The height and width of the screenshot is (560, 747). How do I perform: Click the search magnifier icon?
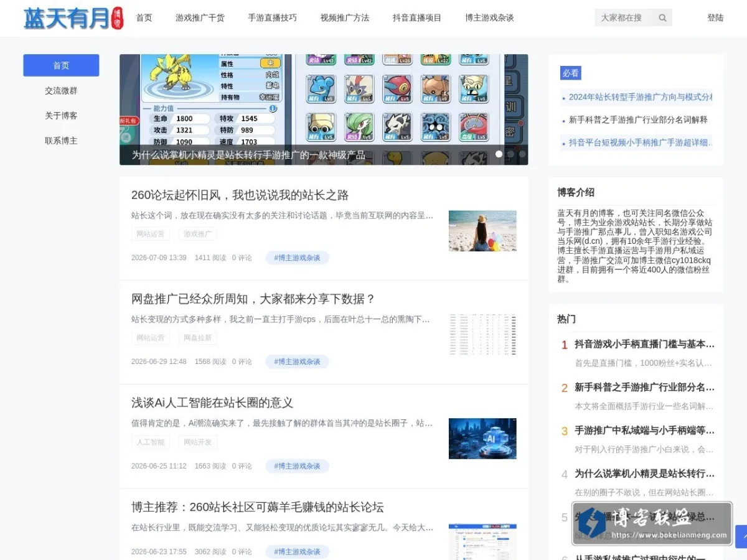(663, 17)
